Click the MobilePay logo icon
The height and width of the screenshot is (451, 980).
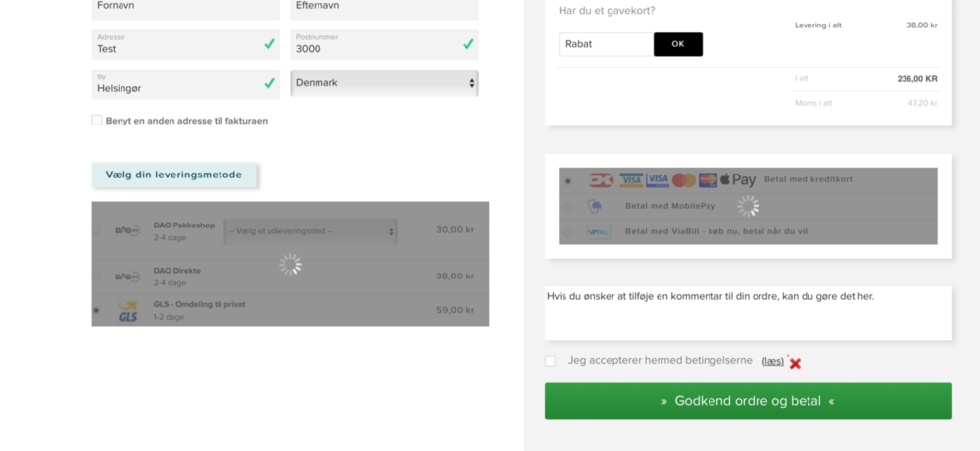pos(595,206)
